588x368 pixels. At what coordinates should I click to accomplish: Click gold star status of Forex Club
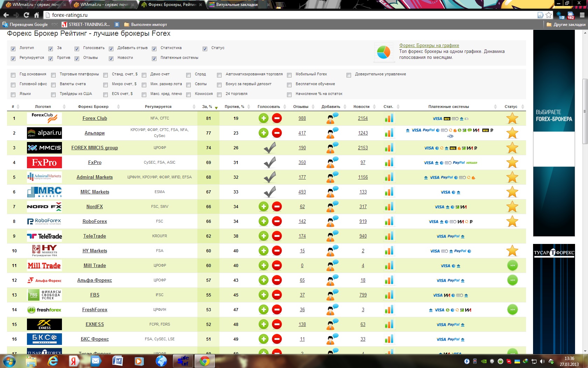click(512, 118)
